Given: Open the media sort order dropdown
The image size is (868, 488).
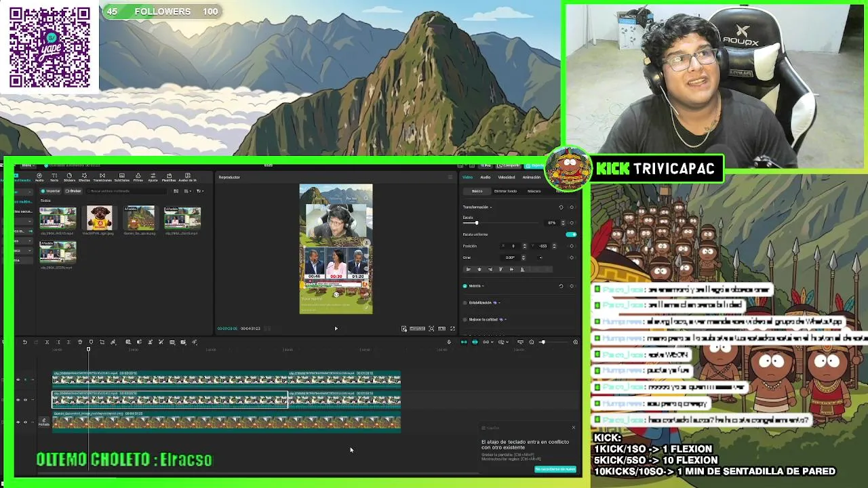Looking at the screenshot, I should pos(188,191).
